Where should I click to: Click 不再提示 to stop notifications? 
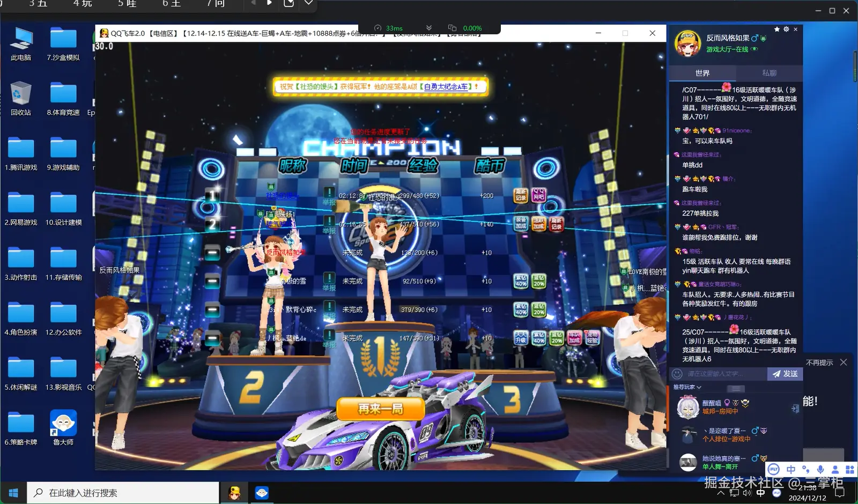pos(819,363)
